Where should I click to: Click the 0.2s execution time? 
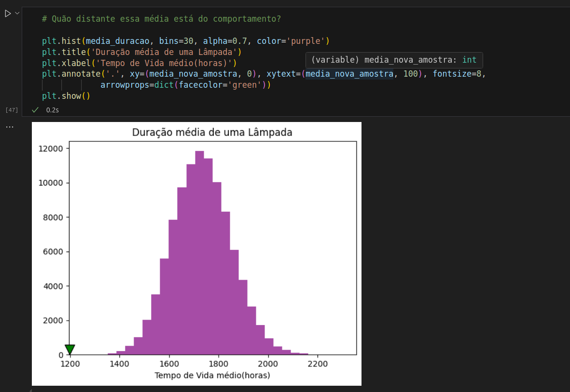click(52, 110)
